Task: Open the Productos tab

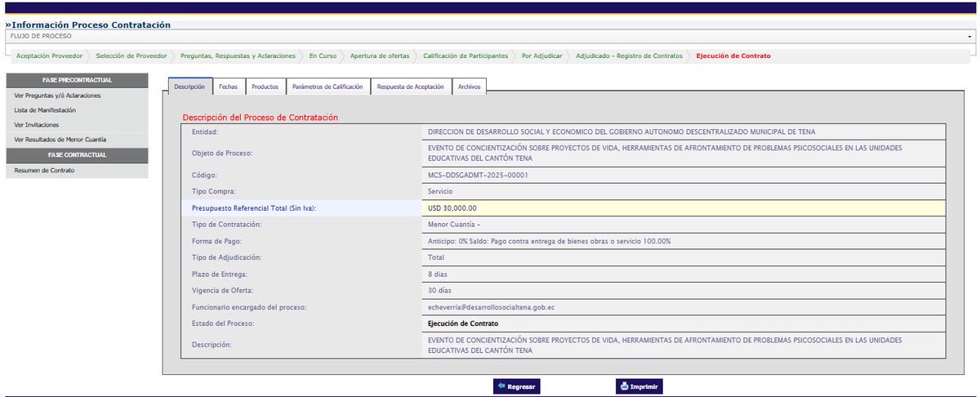Action: tap(265, 86)
